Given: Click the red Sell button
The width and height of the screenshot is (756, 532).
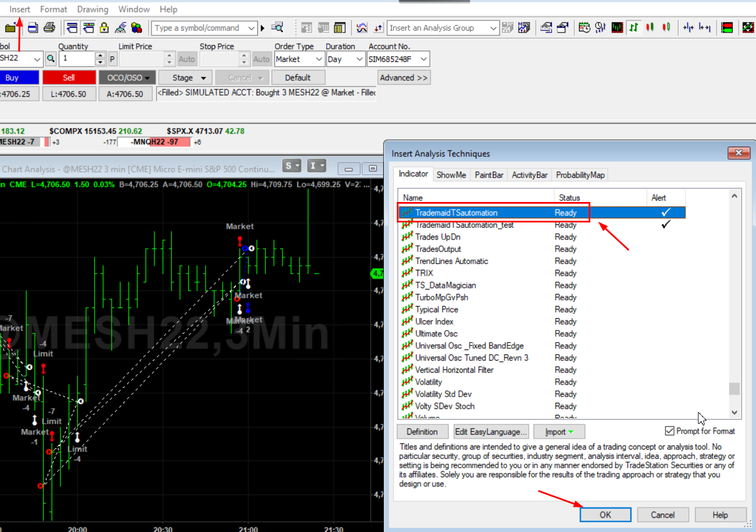Looking at the screenshot, I should 69,77.
